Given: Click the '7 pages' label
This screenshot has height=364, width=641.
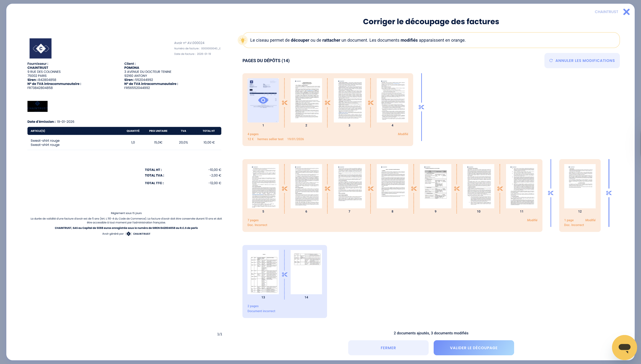Looking at the screenshot, I should tap(253, 220).
